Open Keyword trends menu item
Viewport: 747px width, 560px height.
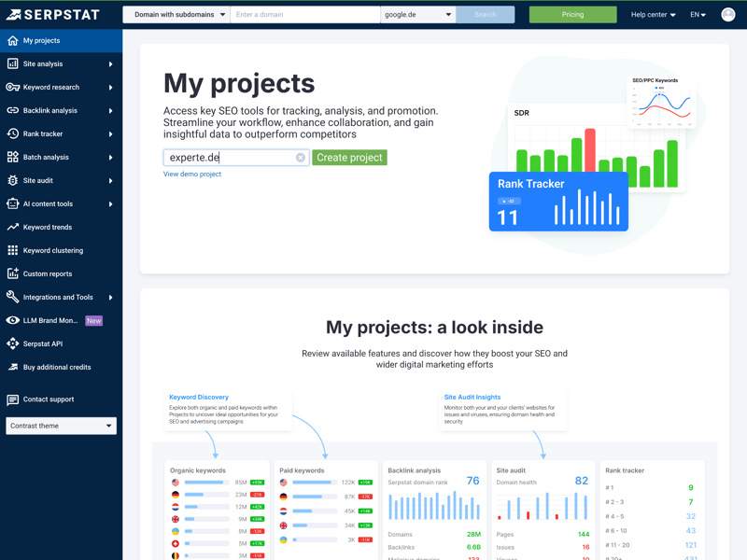[61, 227]
